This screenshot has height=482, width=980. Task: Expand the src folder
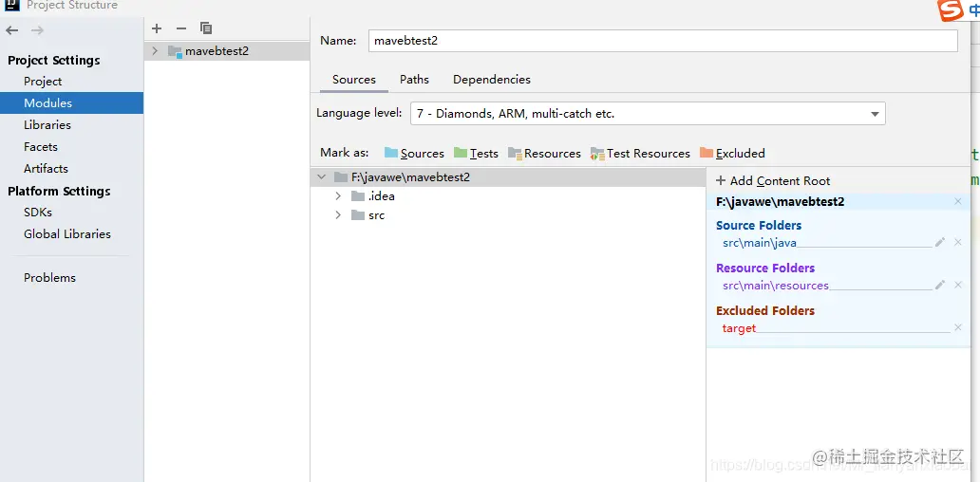point(338,215)
